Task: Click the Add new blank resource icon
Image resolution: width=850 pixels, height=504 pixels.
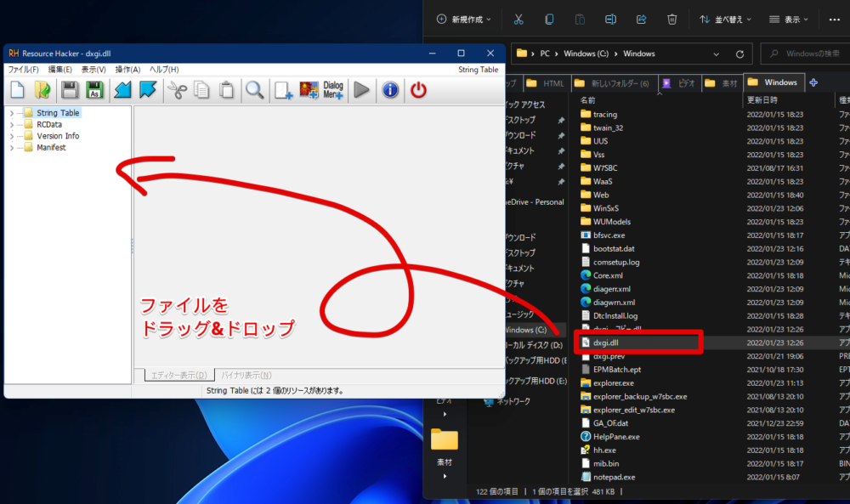Action: [283, 90]
